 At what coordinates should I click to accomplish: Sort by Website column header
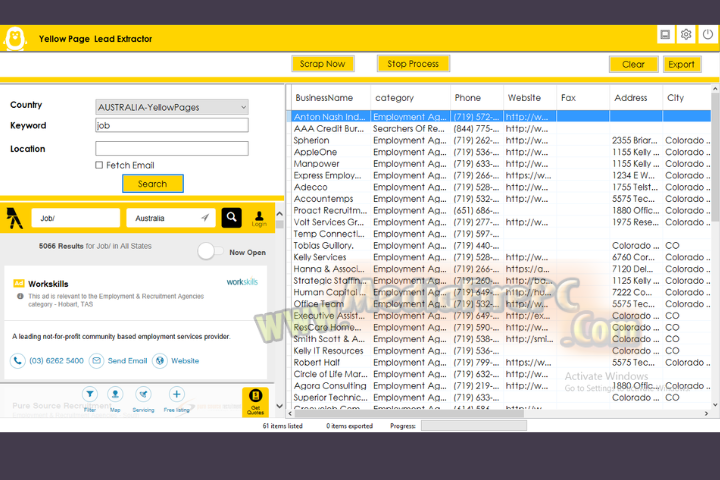[x=530, y=97]
